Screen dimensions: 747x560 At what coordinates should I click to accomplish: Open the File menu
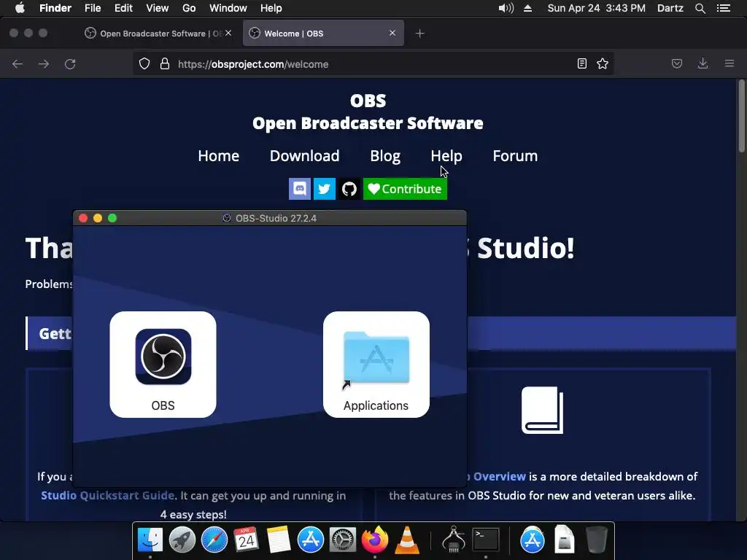[93, 8]
